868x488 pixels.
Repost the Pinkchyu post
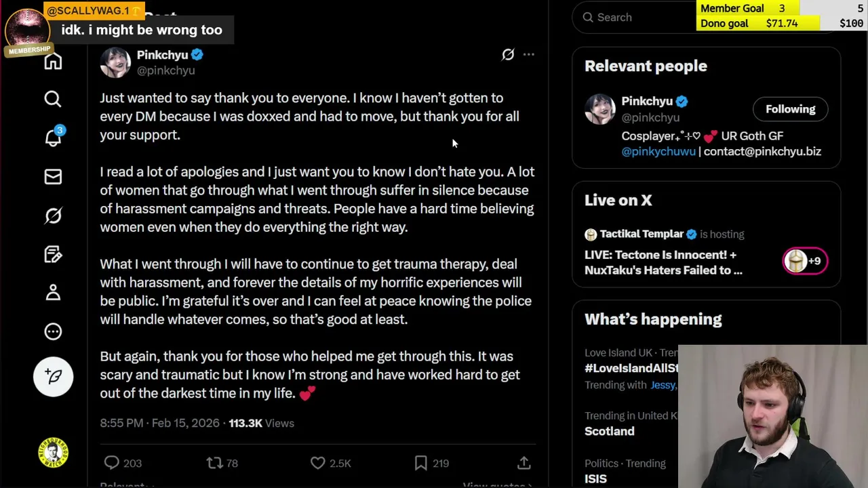pos(214,463)
